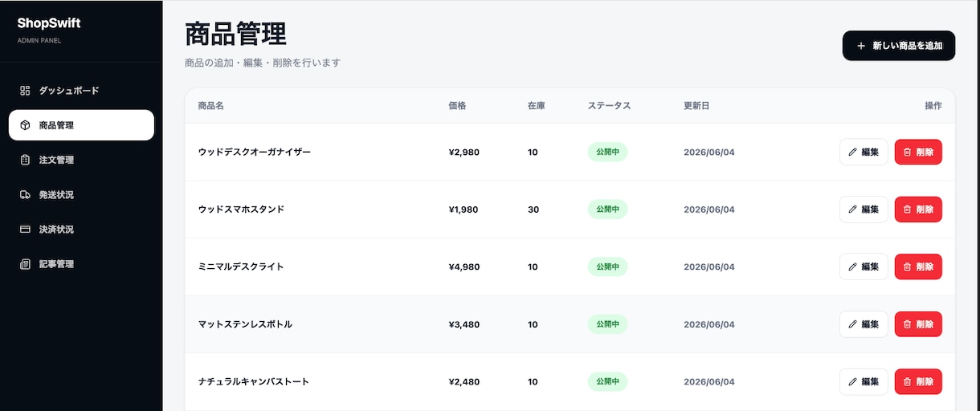
Task: Click the 操作 column header
Action: coord(933,106)
